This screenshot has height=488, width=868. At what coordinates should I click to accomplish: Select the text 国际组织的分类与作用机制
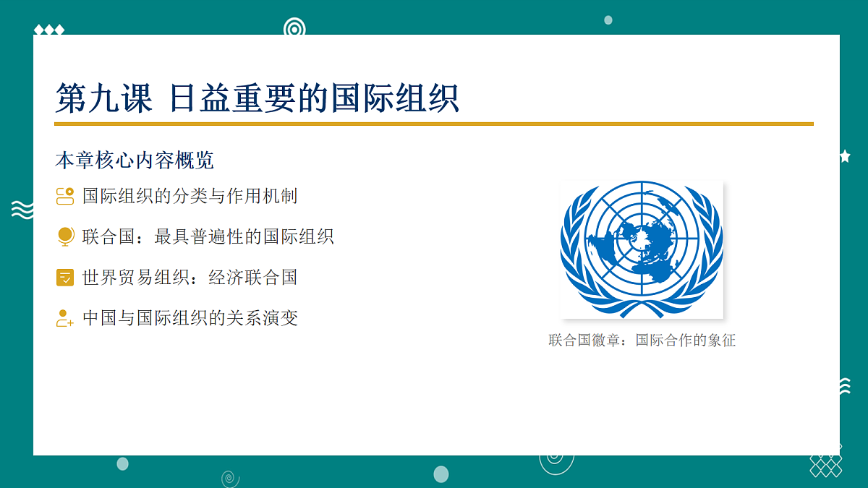coord(190,196)
